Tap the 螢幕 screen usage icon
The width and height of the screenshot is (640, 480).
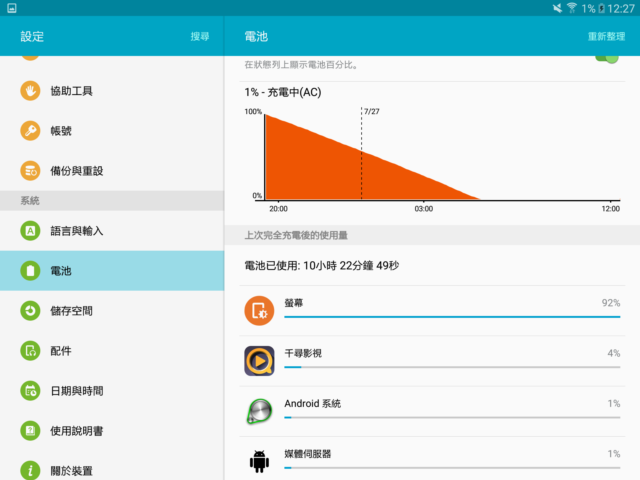tap(259, 311)
